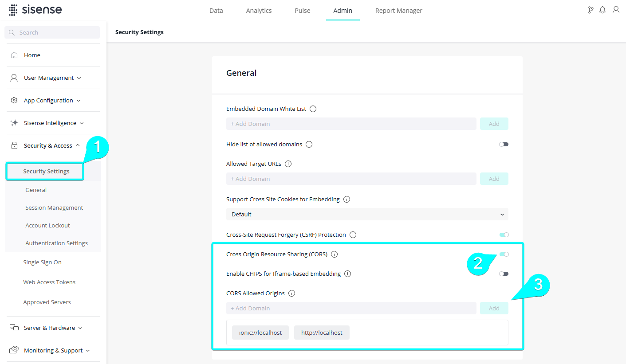The width and height of the screenshot is (626, 364).
Task: Show info for CSRF Protection
Action: point(353,235)
